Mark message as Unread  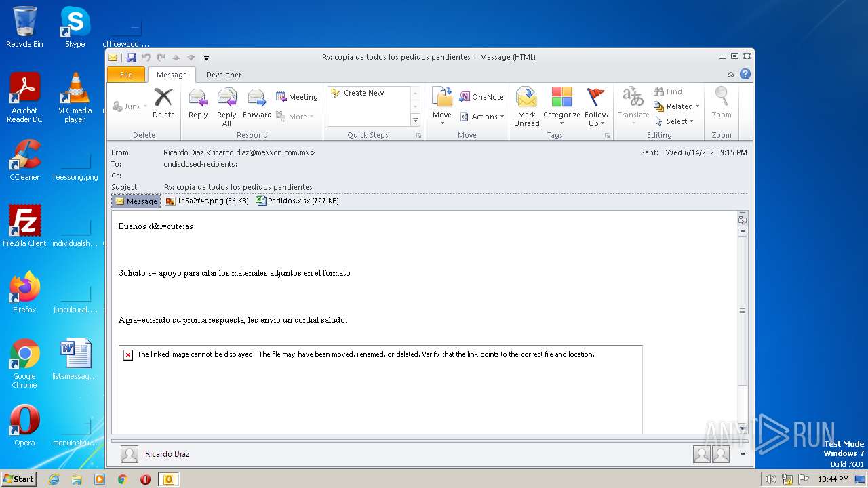[x=527, y=107]
